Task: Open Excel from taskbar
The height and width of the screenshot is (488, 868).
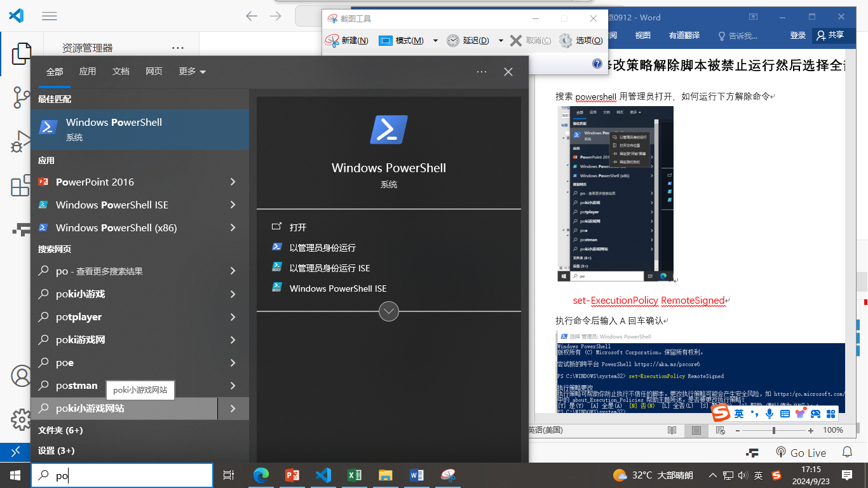Action: [x=355, y=475]
